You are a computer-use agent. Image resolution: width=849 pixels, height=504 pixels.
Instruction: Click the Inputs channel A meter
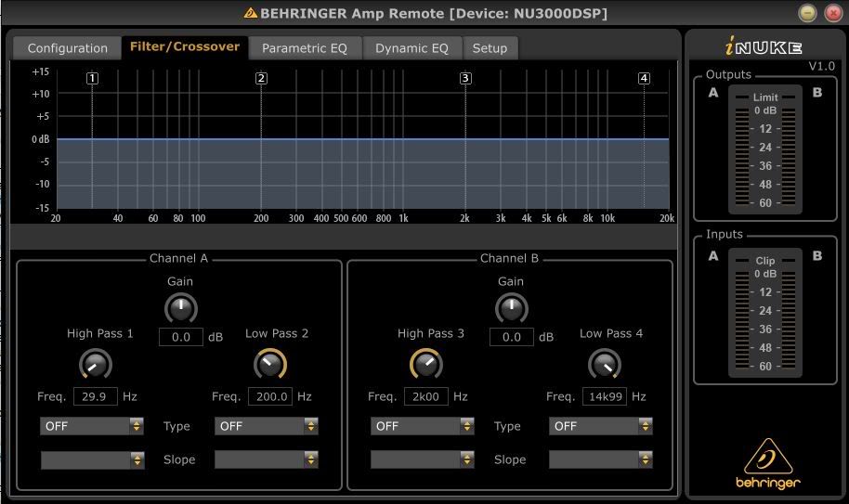pyautogui.click(x=742, y=319)
